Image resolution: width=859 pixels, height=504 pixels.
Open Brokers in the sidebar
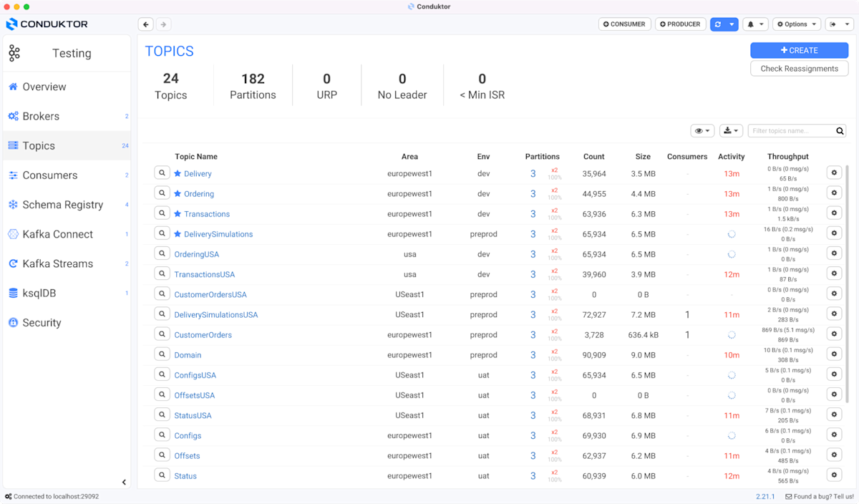pos(67,116)
